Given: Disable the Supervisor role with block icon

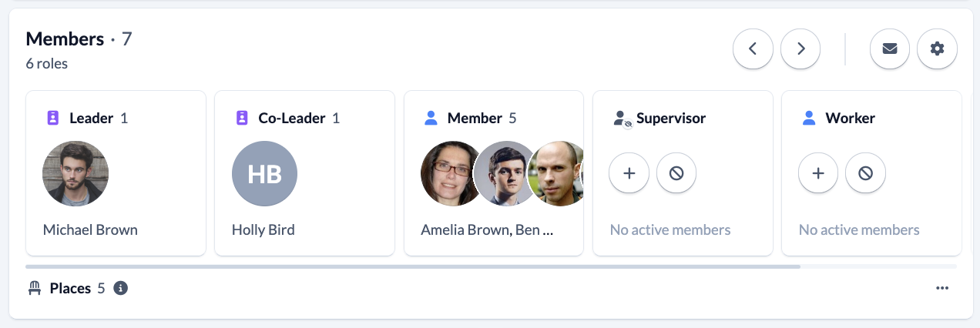Looking at the screenshot, I should pos(676,173).
